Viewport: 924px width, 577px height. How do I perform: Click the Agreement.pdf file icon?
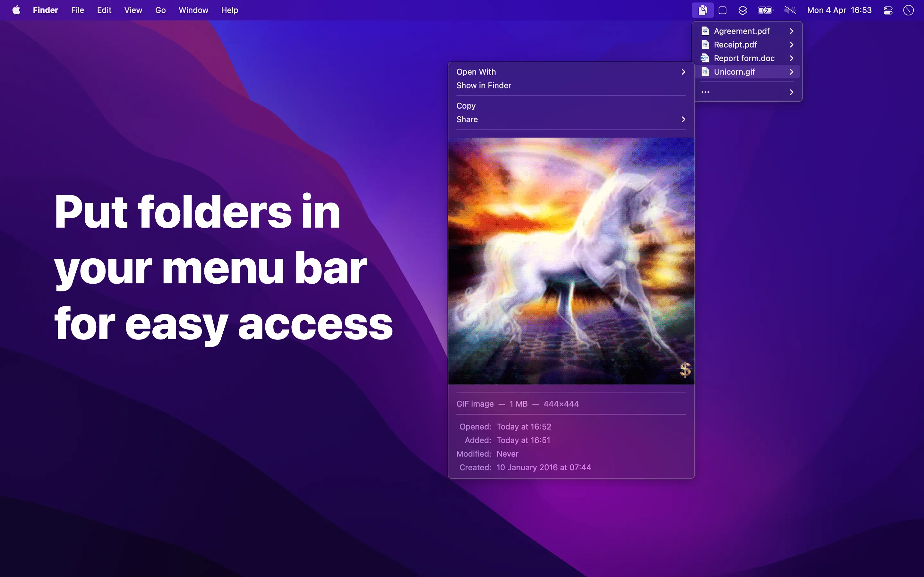705,31
